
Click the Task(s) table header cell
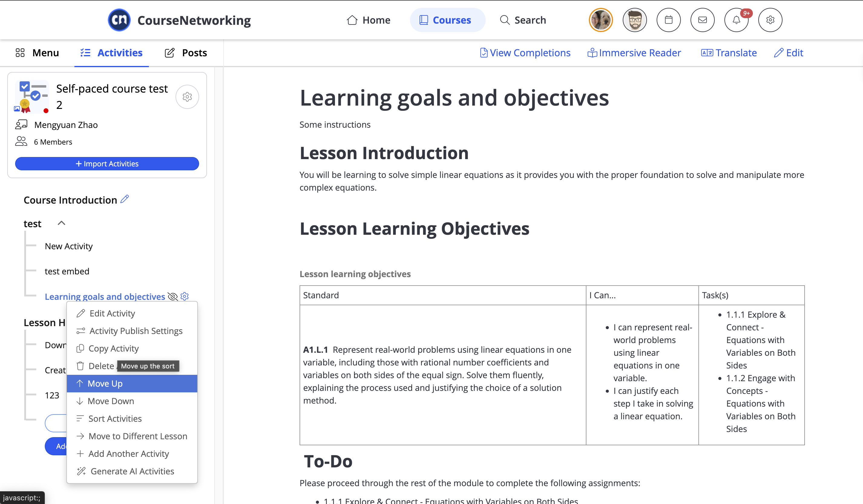pyautogui.click(x=751, y=295)
